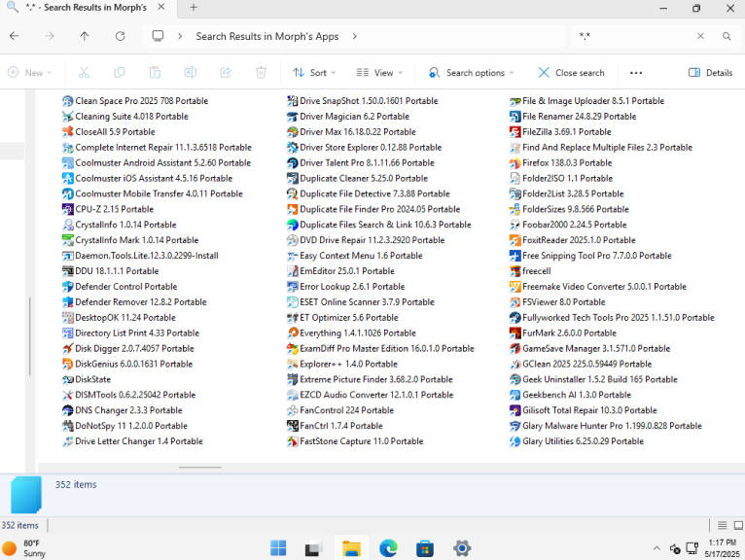This screenshot has width=745, height=560.
Task: Open the See more three-dots menu
Action: (x=636, y=73)
